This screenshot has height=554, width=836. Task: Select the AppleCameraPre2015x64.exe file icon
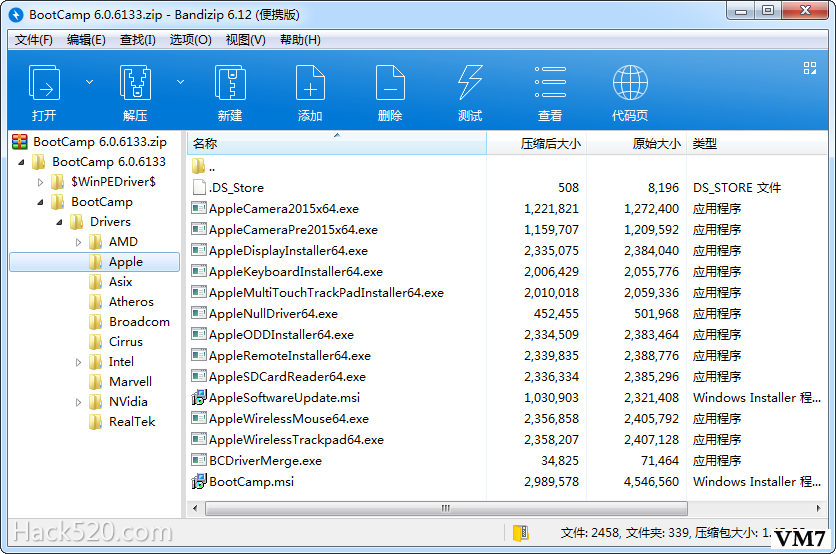(x=199, y=229)
